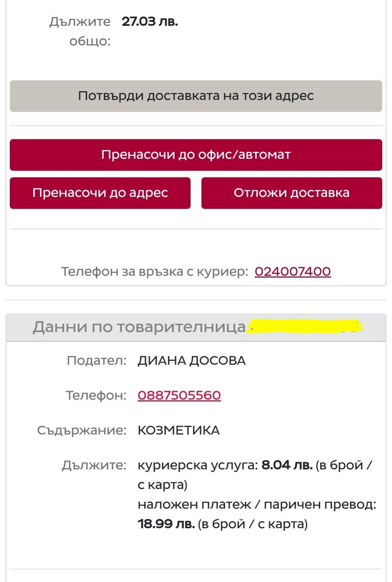Postpone delivery via 'Отложи доставка'
Image resolution: width=392 pixels, height=582 pixels.
[x=291, y=193]
